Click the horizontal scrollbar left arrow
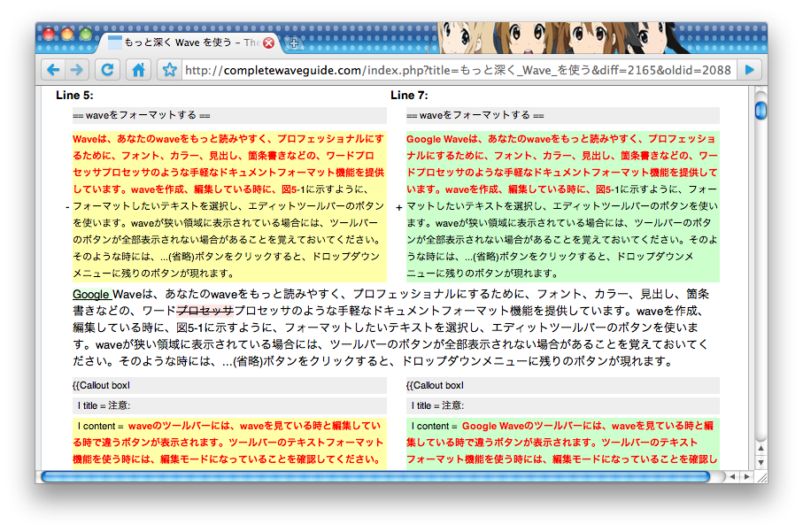Image resolution: width=803 pixels, height=532 pixels. point(732,477)
